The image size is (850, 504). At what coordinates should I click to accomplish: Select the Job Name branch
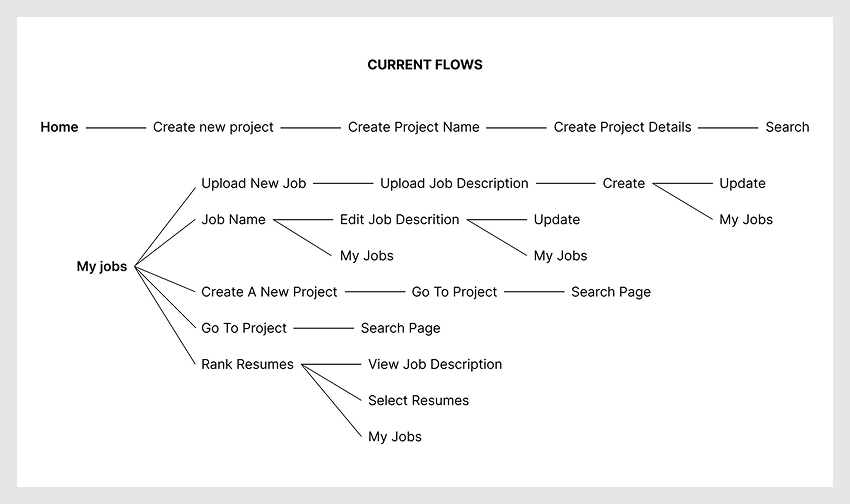point(233,219)
